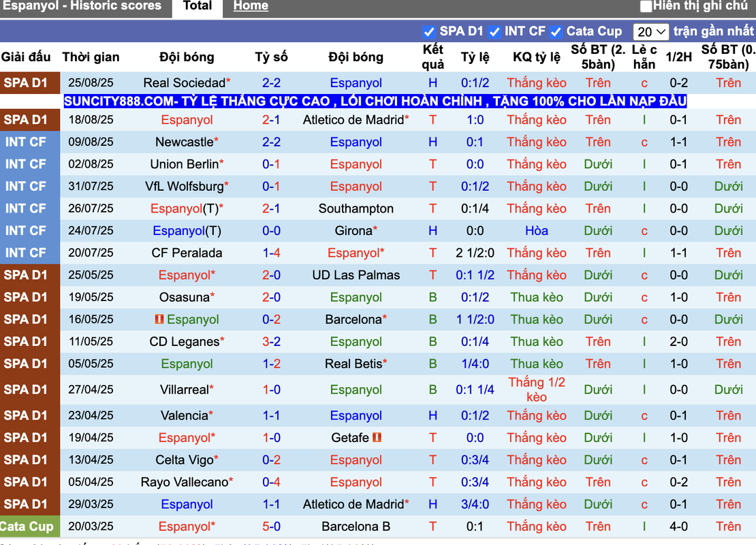Open UD Las Palmas team link

[x=356, y=275]
